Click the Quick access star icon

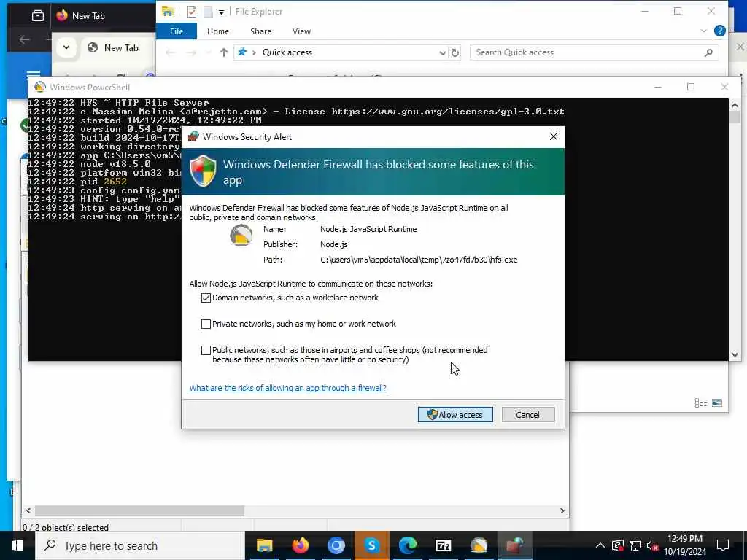pyautogui.click(x=242, y=52)
